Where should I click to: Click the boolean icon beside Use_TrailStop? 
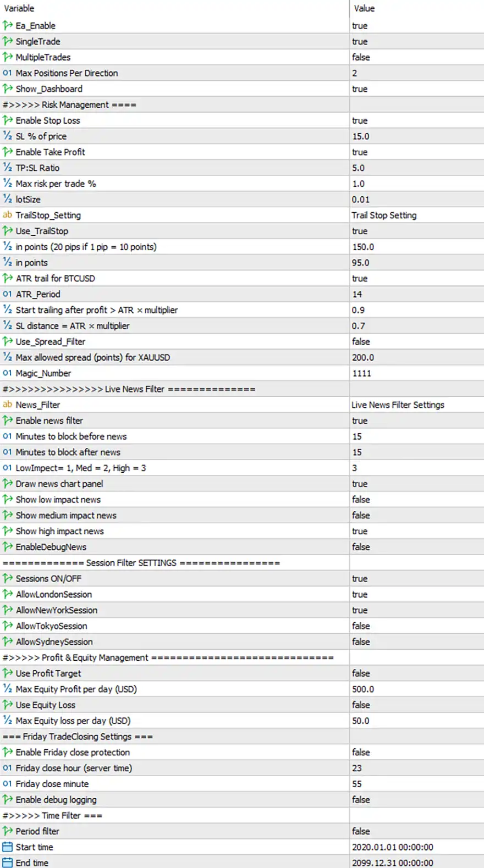pos(7,231)
